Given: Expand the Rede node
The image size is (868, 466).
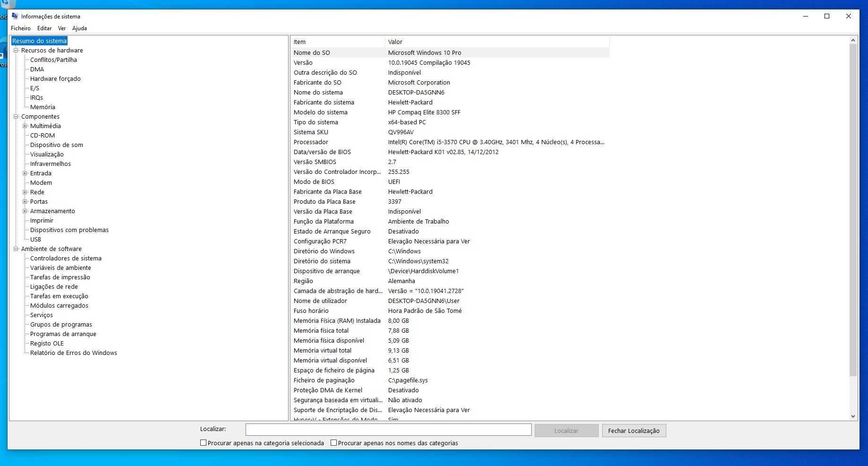Looking at the screenshot, I should click(x=25, y=192).
